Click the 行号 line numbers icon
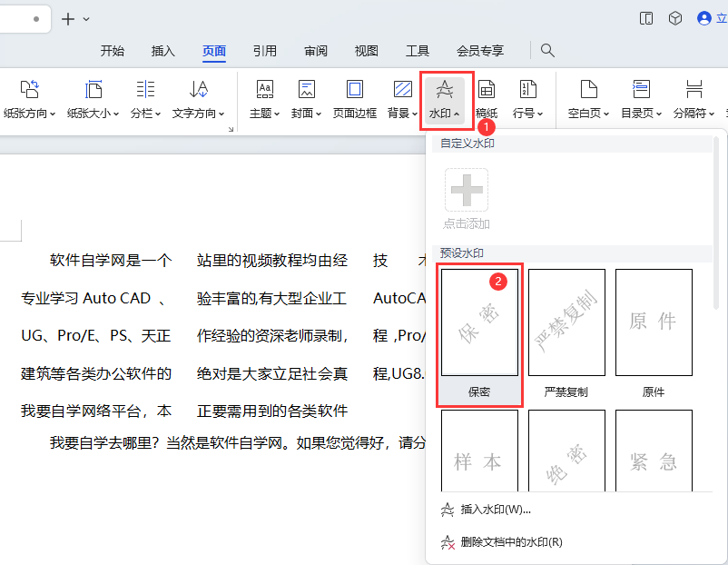The width and height of the screenshot is (728, 565). coord(528,89)
